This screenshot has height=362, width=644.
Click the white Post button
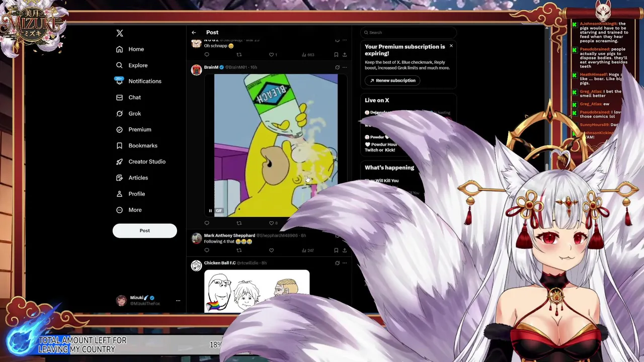(145, 231)
